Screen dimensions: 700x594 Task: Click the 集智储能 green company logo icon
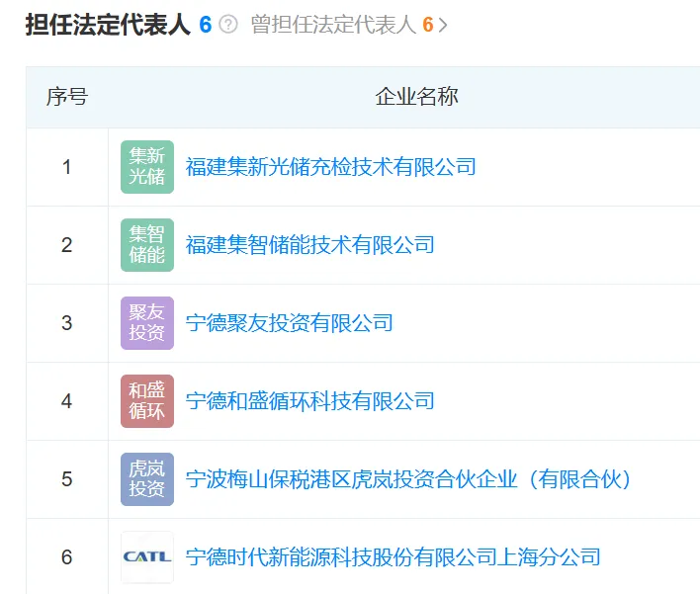point(147,245)
